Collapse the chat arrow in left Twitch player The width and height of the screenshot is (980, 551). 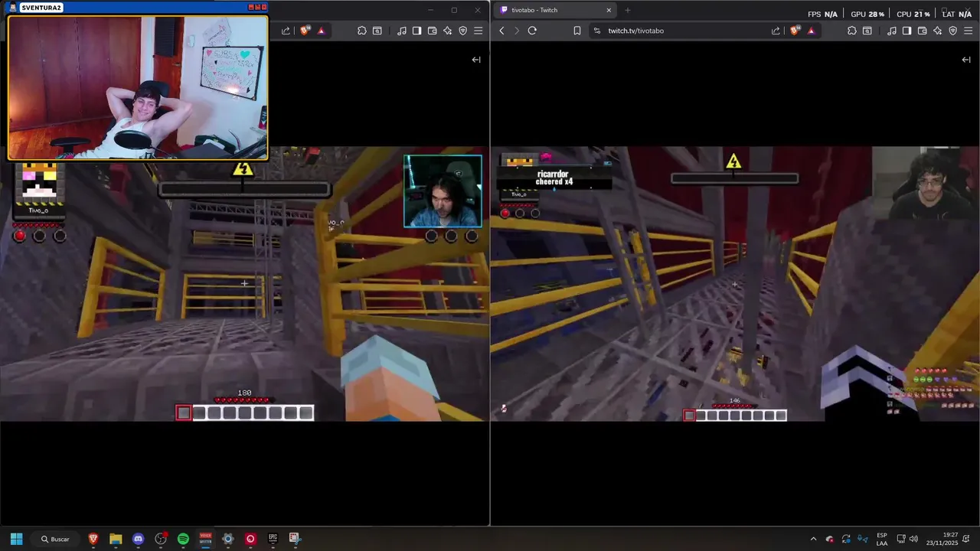476,60
